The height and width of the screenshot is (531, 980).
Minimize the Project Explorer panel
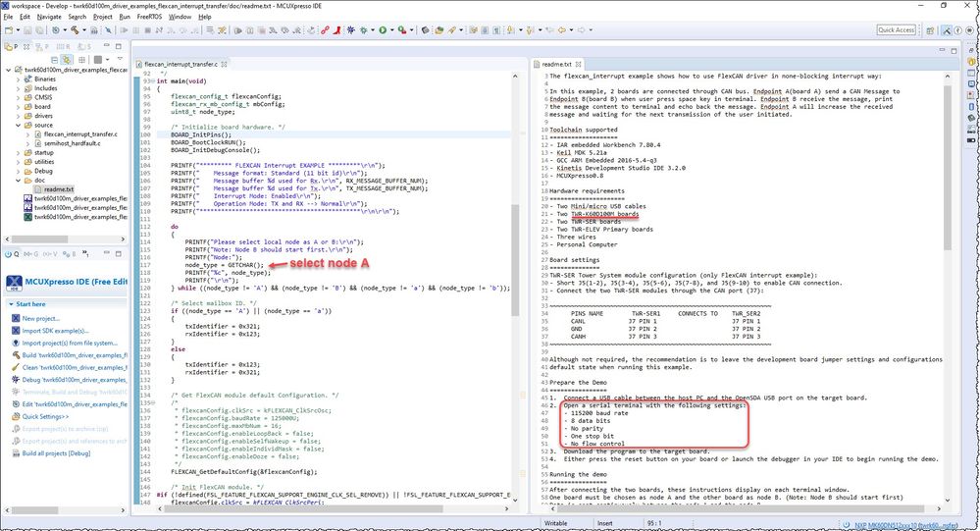coord(106,46)
